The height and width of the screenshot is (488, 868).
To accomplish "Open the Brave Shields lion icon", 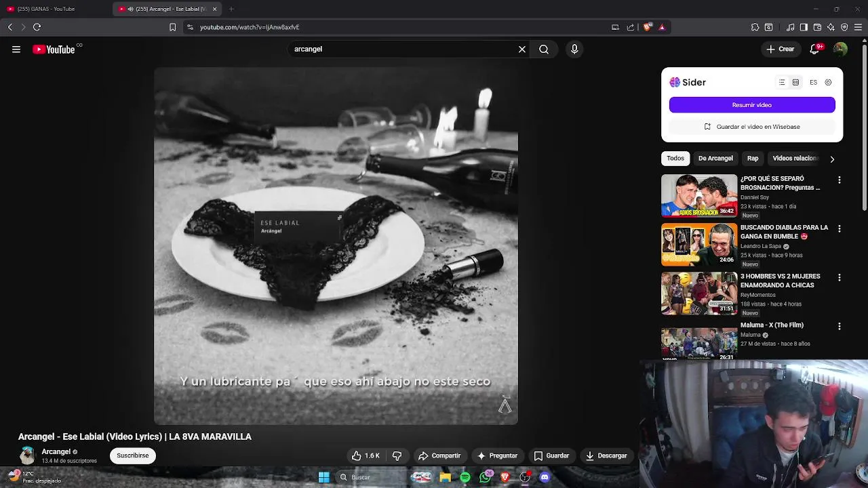I will pyautogui.click(x=648, y=27).
